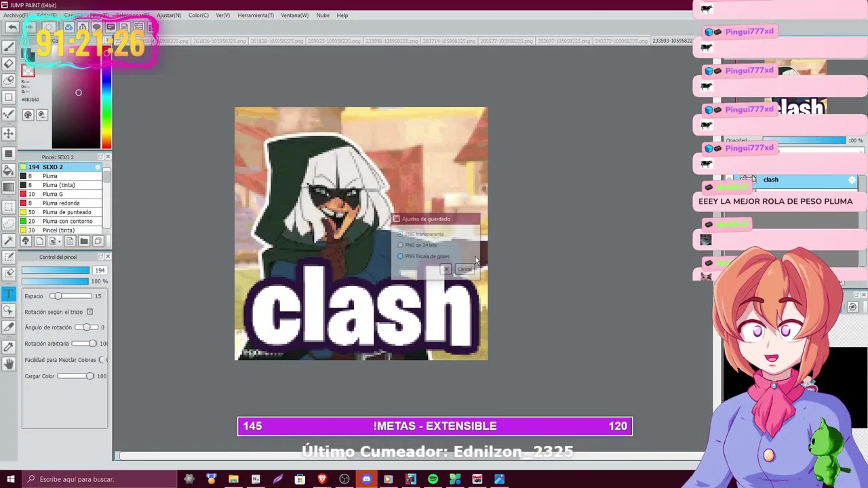Screen dimensions: 868x488
Task: Select the highlighted Text tool
Action: coord(9,293)
